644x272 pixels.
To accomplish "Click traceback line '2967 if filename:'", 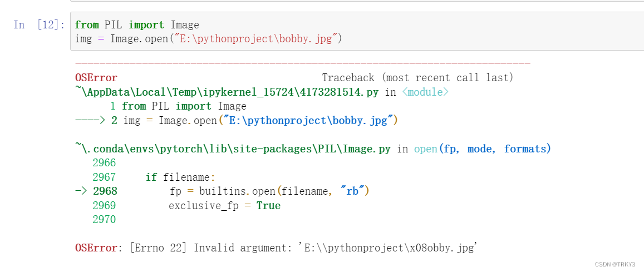I will [x=154, y=177].
